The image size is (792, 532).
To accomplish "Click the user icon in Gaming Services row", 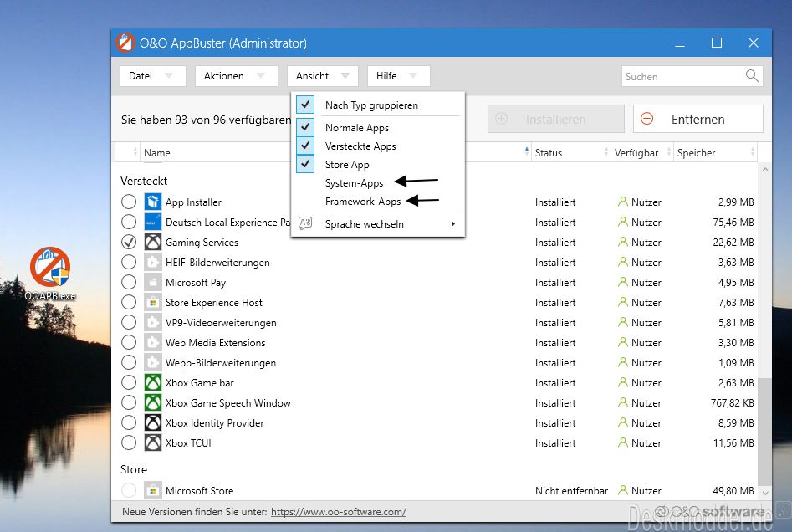I will 623,242.
